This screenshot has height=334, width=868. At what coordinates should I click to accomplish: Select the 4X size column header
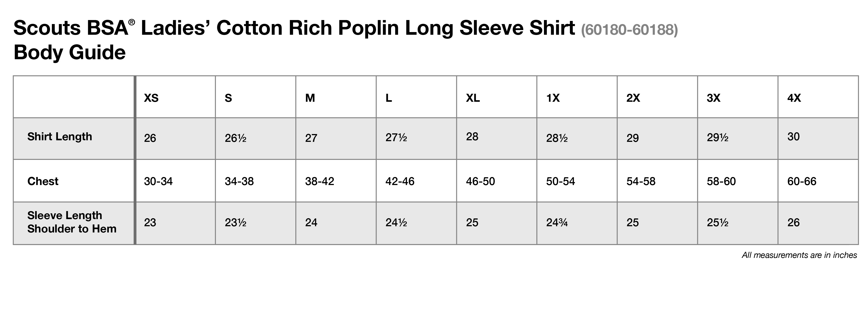pos(794,98)
